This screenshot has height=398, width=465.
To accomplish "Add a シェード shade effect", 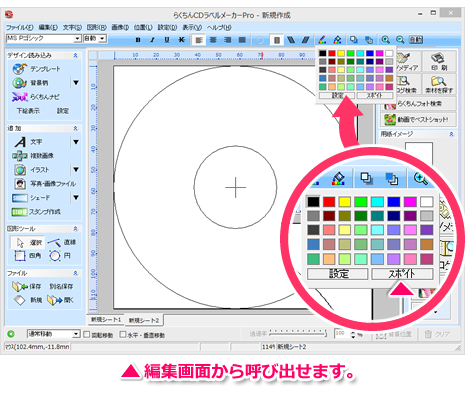I will click(x=31, y=198).
